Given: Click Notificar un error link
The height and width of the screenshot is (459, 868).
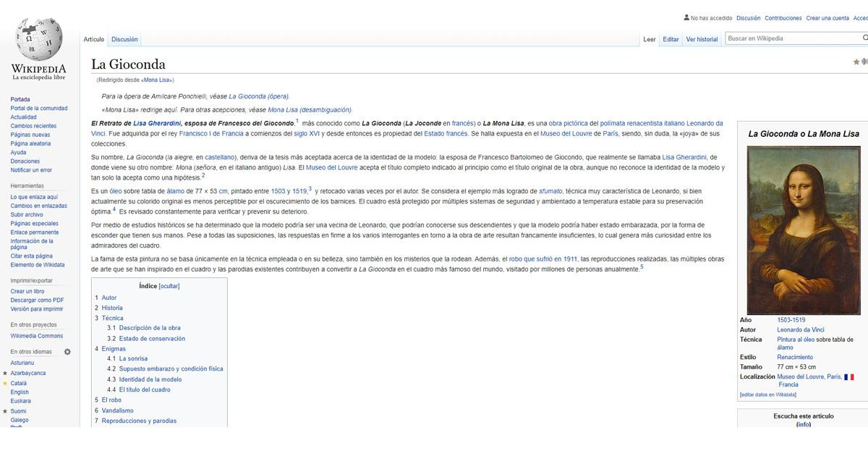Looking at the screenshot, I should pyautogui.click(x=31, y=170).
